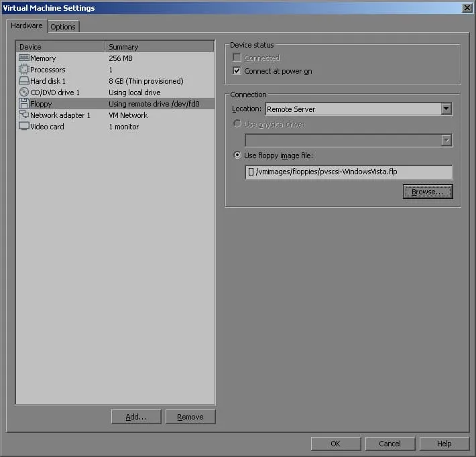
Task: Open the Help button
Action: pos(444,444)
